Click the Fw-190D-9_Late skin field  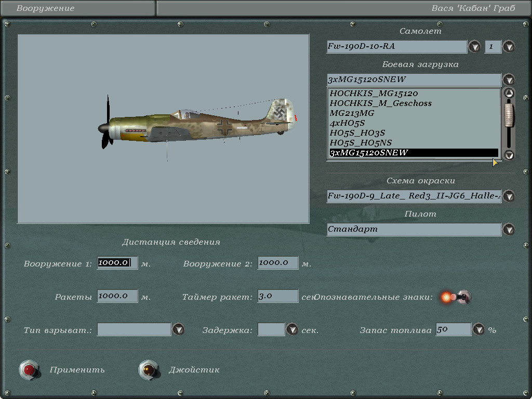point(414,196)
